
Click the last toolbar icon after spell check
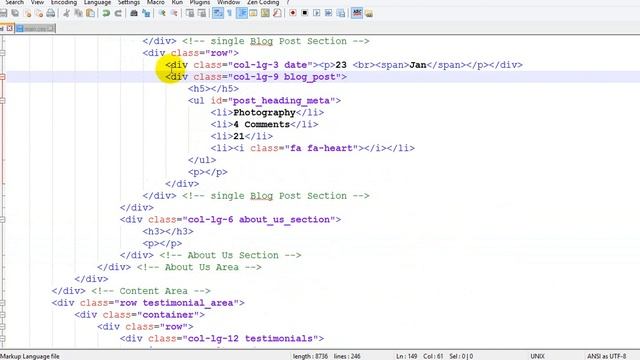coord(369,13)
